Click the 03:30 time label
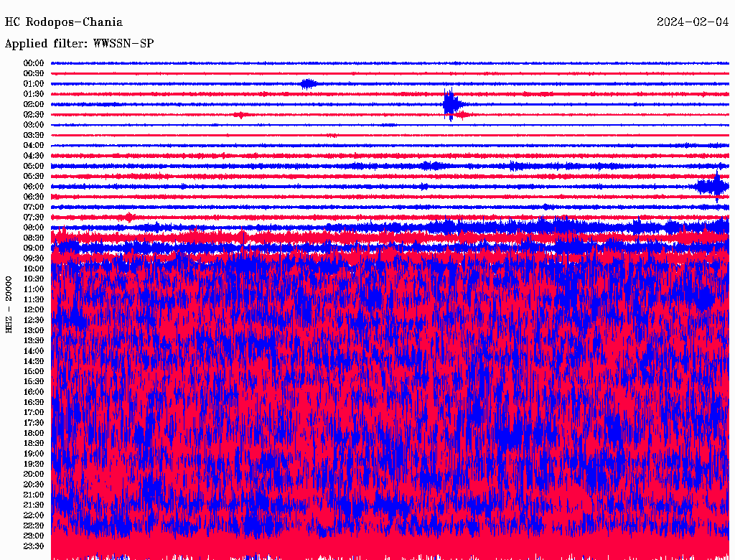The image size is (735, 560). (x=34, y=135)
